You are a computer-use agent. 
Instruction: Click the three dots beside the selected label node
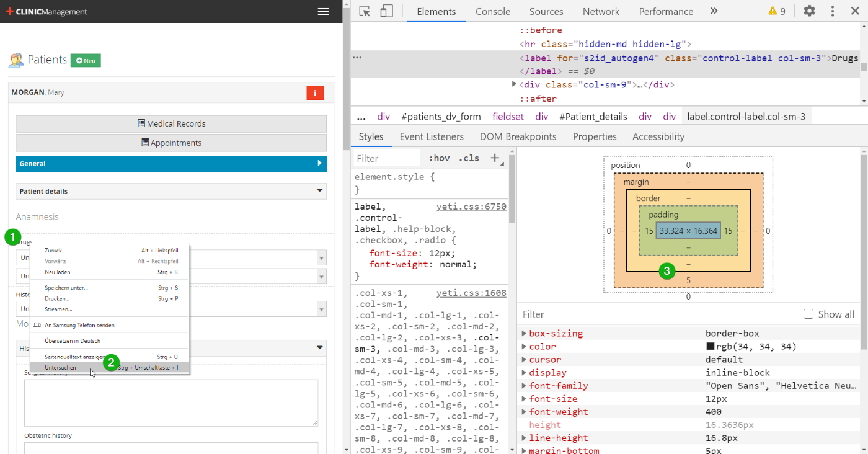click(x=357, y=58)
